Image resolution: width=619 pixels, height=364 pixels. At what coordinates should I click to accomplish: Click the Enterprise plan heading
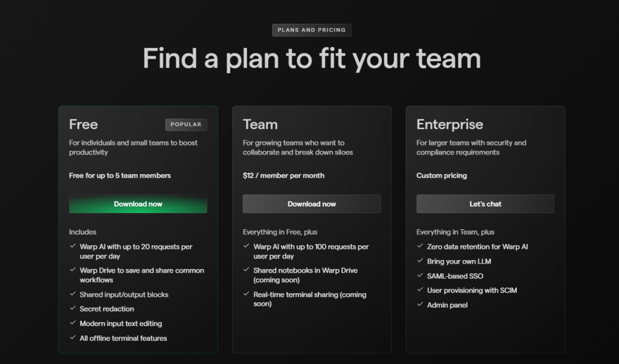tap(450, 124)
